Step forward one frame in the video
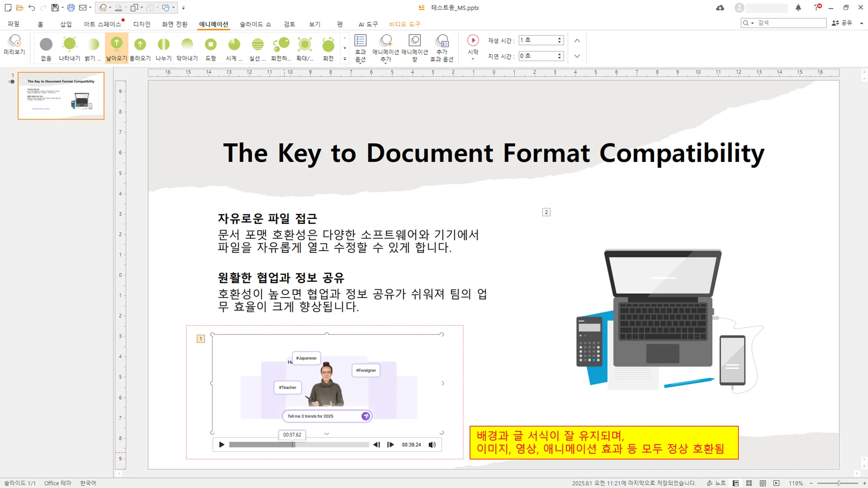Image resolution: width=868 pixels, height=488 pixels. (x=391, y=445)
